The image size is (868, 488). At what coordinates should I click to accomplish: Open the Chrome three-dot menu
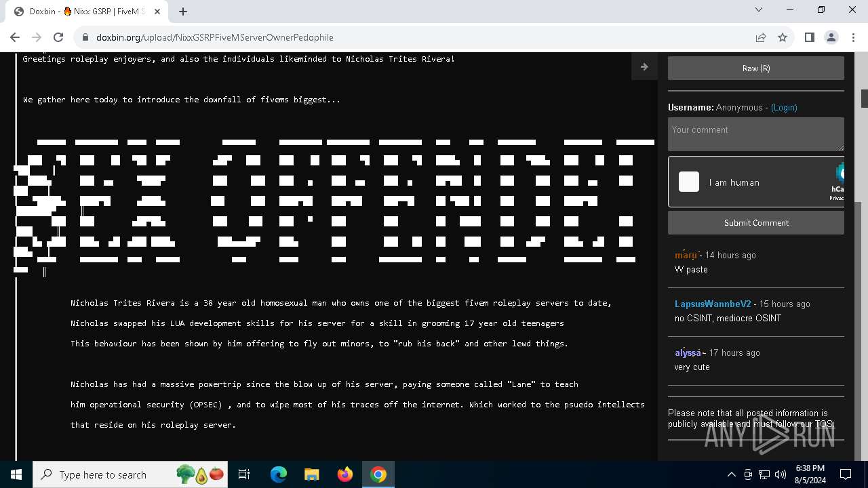point(852,37)
